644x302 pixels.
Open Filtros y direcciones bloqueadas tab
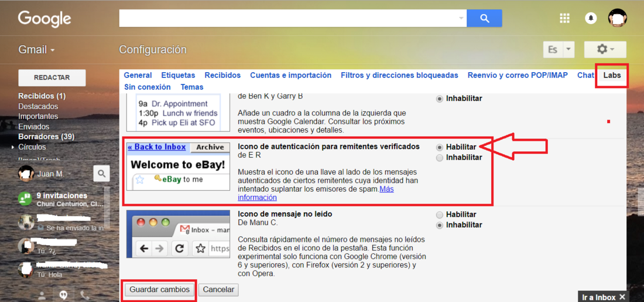399,75
